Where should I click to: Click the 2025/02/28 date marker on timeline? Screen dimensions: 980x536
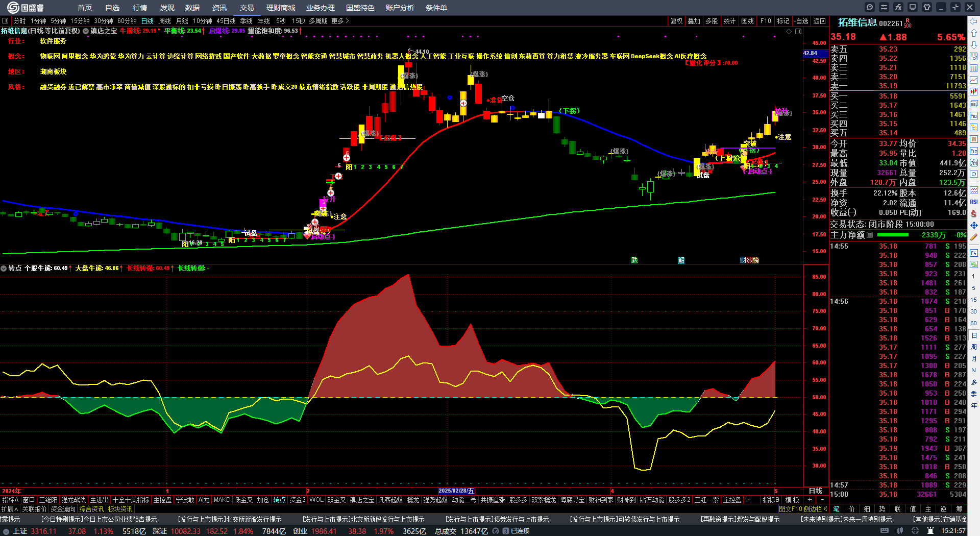point(456,491)
